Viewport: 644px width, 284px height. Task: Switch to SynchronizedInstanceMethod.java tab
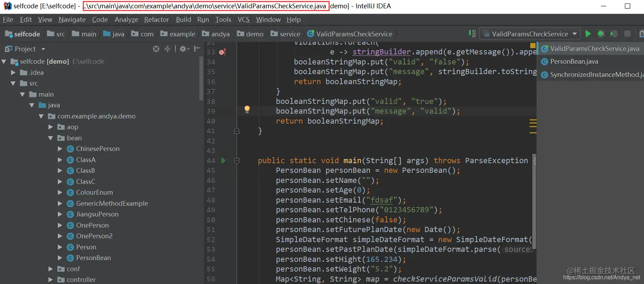click(590, 75)
